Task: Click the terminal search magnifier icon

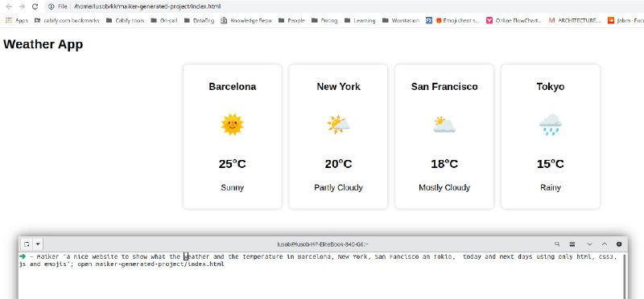Action: pos(557,244)
